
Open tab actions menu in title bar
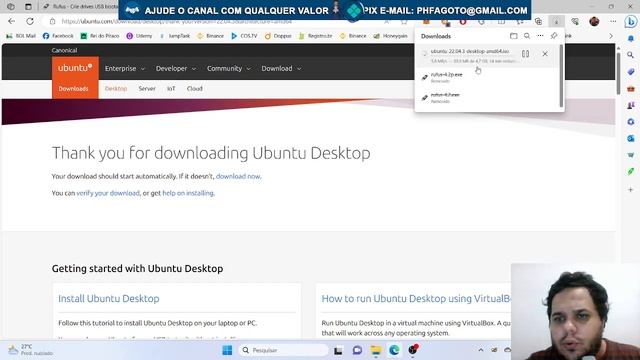click(x=28, y=7)
